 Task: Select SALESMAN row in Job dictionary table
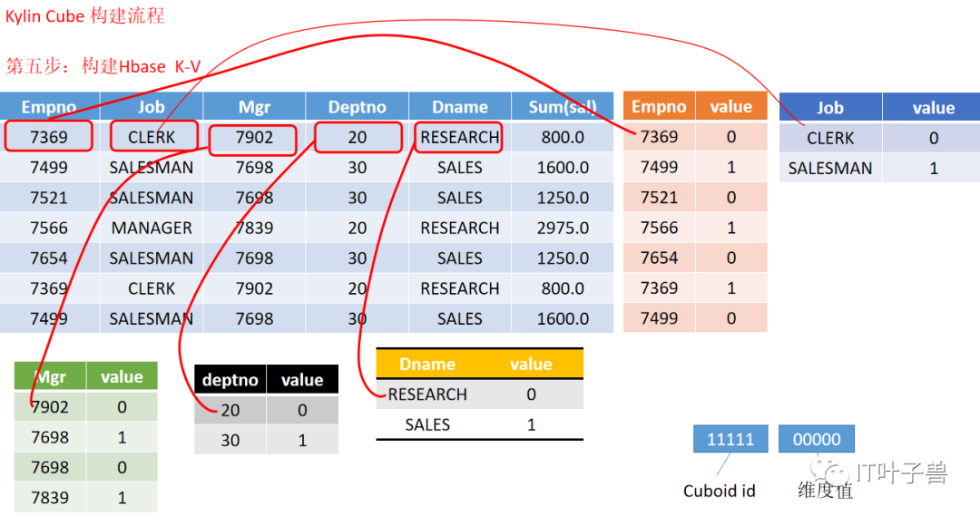pyautogui.click(x=879, y=168)
